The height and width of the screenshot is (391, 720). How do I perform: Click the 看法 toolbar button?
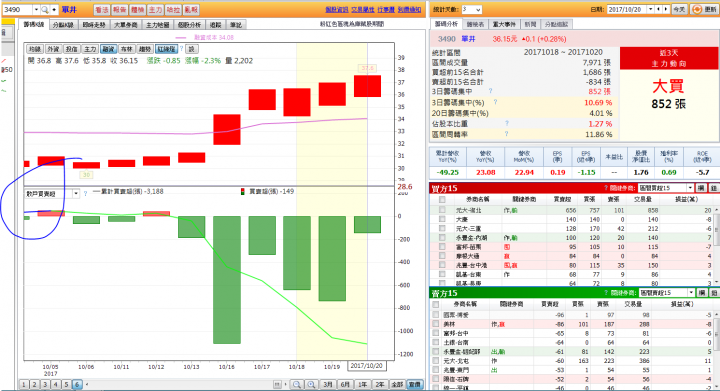[101, 10]
